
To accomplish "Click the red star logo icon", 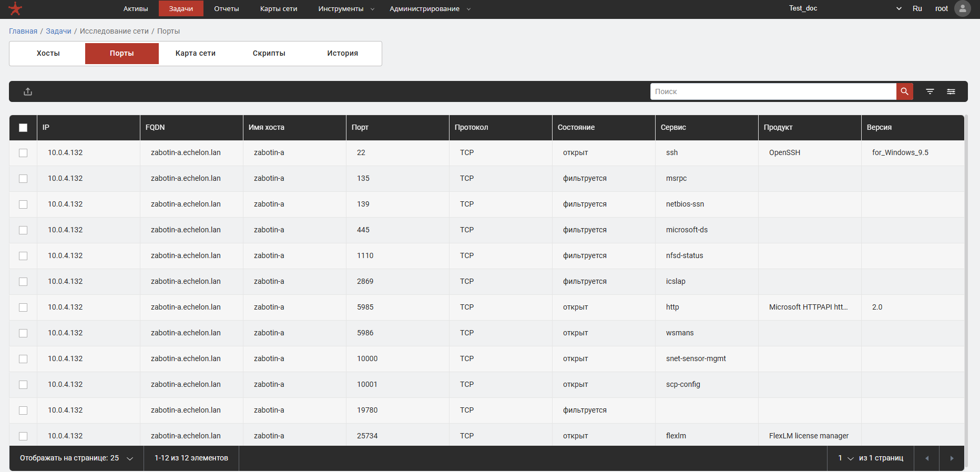I will (15, 8).
